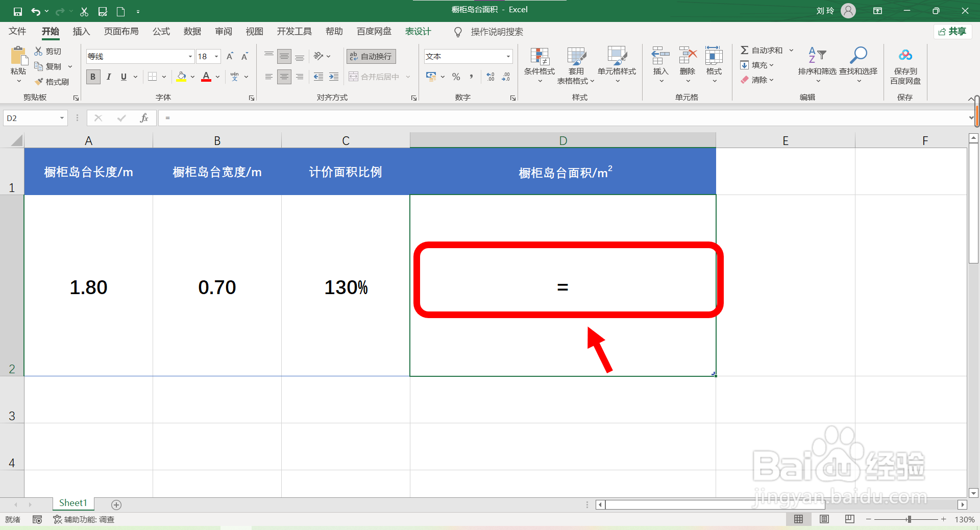
Task: Click the comma style icon
Action: [471, 77]
